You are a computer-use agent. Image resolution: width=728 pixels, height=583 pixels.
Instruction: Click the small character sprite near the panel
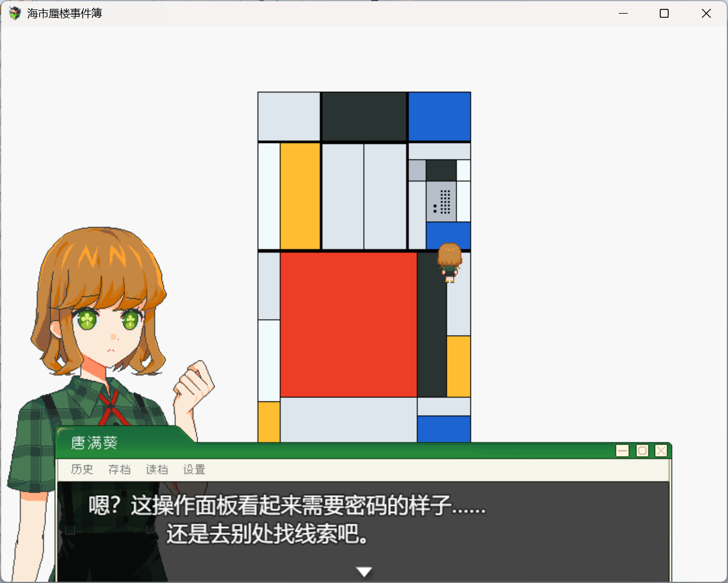(x=450, y=263)
